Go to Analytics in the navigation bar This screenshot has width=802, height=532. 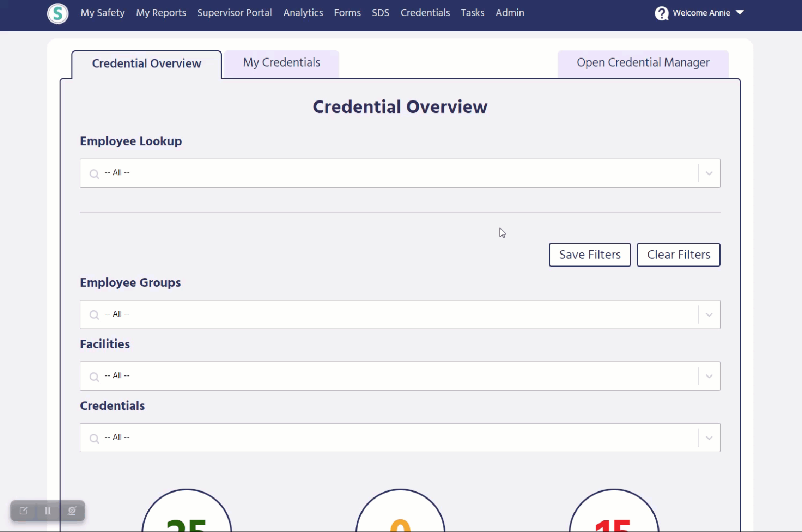coord(303,13)
